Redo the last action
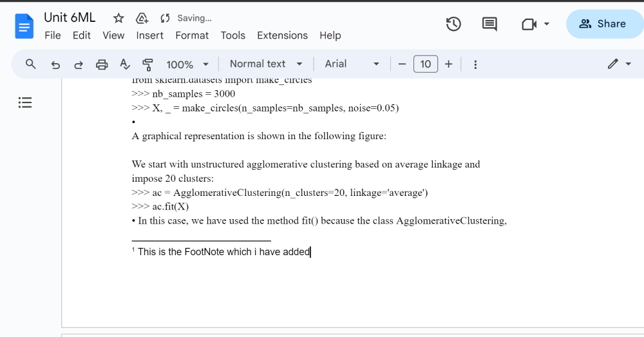This screenshot has height=337, width=644. tap(79, 64)
